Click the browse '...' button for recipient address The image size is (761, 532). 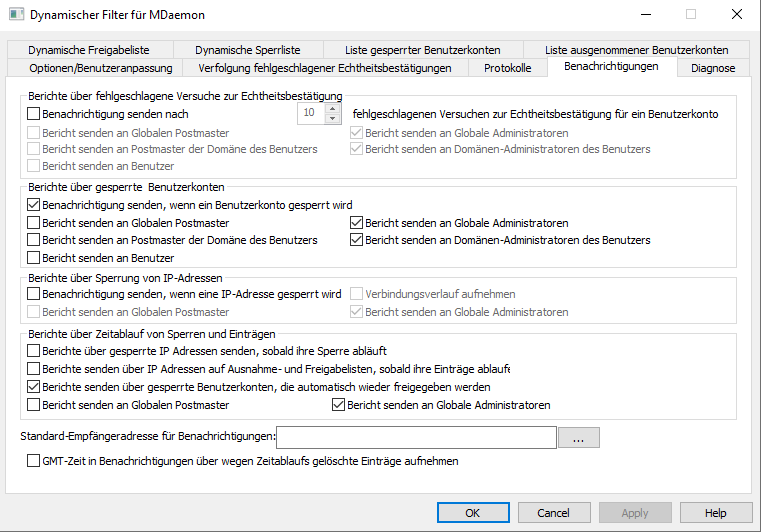(x=578, y=437)
